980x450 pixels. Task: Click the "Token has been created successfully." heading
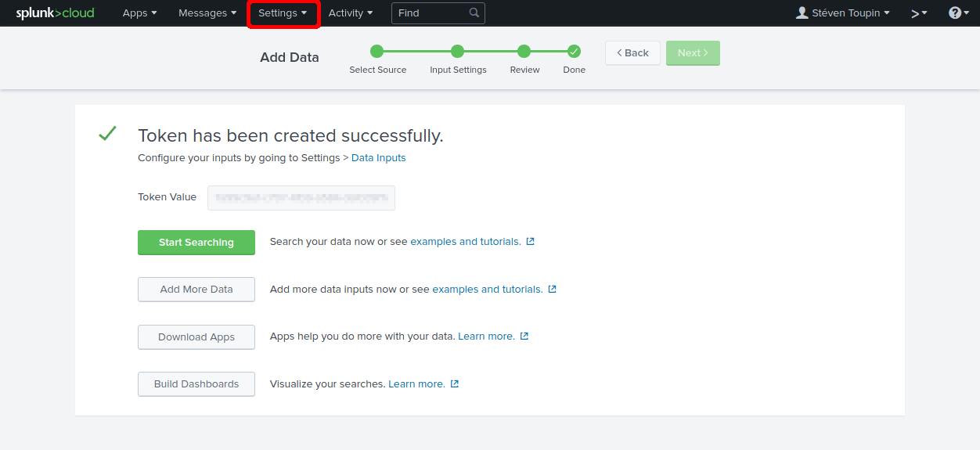click(x=290, y=135)
